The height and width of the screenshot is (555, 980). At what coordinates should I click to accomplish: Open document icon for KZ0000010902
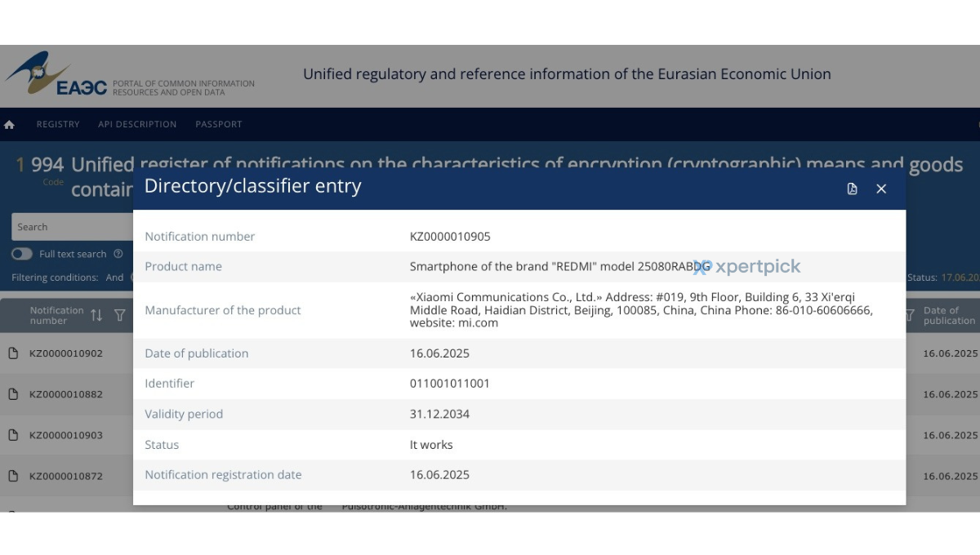(x=13, y=353)
